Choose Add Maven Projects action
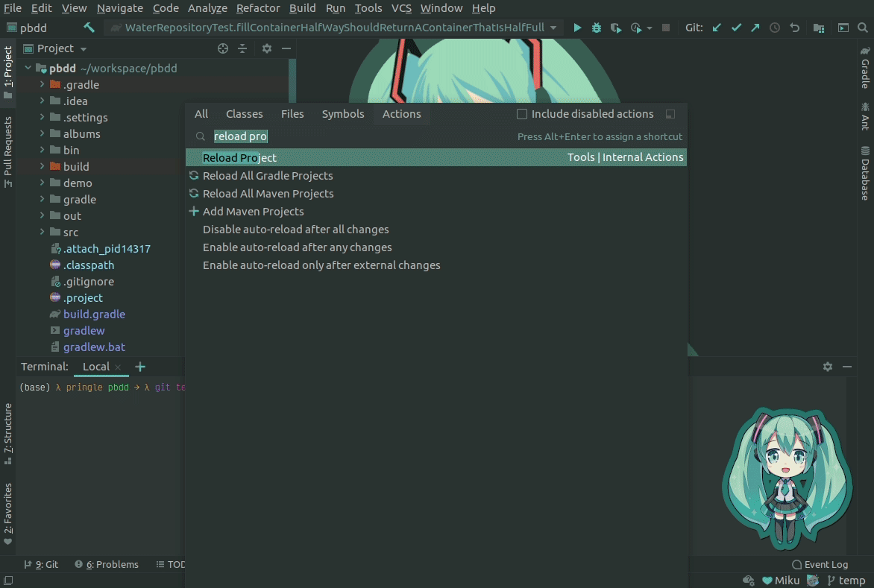This screenshot has height=588, width=874. click(x=436, y=212)
